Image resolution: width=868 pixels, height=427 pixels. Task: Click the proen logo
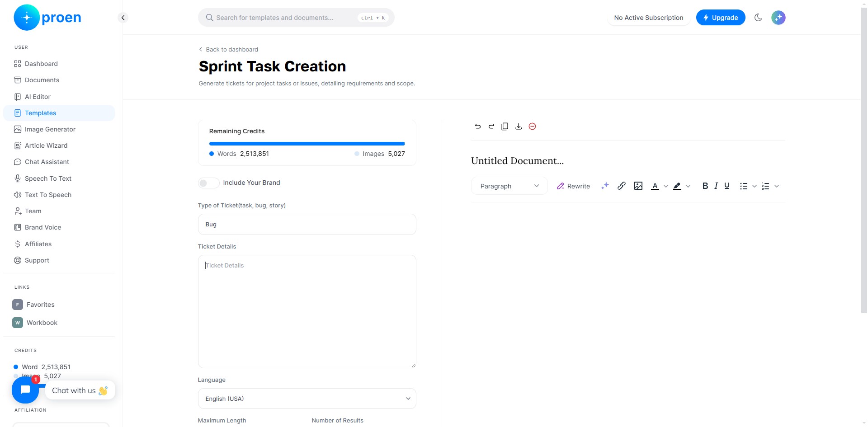pyautogui.click(x=47, y=18)
